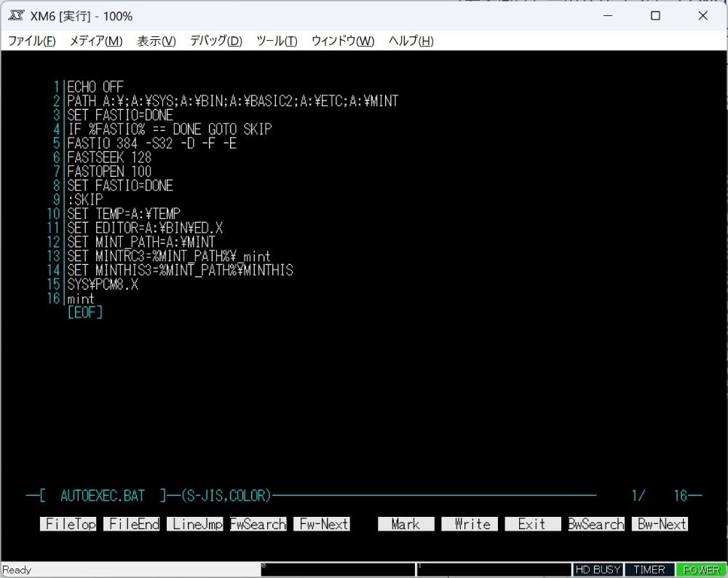Close the XM6 window

[703, 16]
